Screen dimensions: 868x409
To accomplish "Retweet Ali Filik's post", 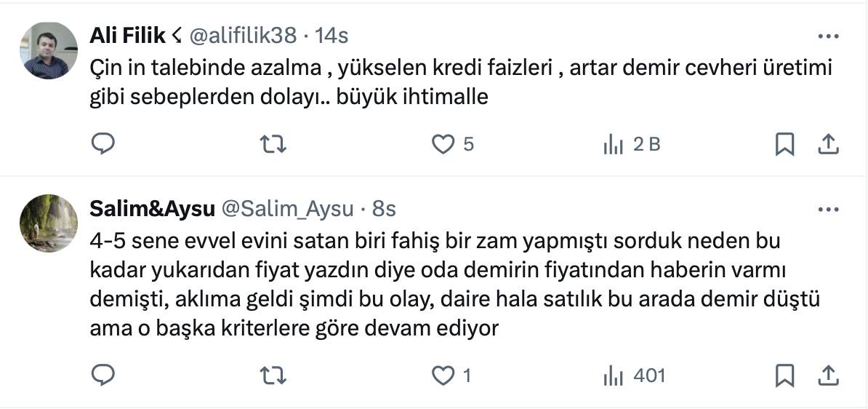I will [273, 144].
